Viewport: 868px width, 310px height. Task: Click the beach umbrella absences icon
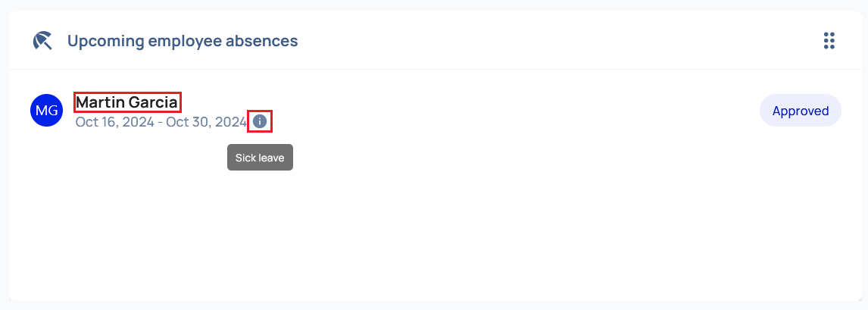pyautogui.click(x=42, y=40)
